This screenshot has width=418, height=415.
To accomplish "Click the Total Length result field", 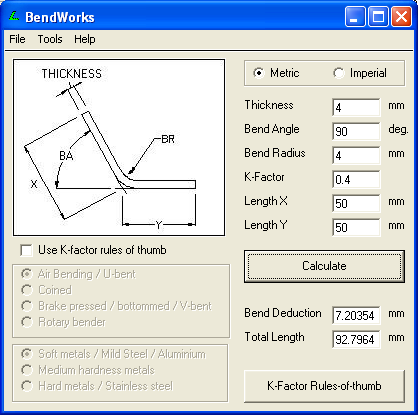I will click(356, 339).
